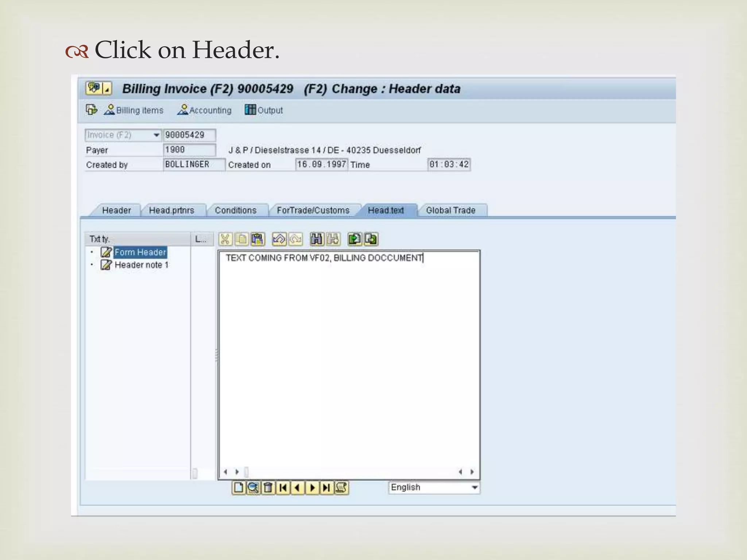This screenshot has height=560, width=747.
Task: Click the Display text magnifier icon
Action: (253, 487)
